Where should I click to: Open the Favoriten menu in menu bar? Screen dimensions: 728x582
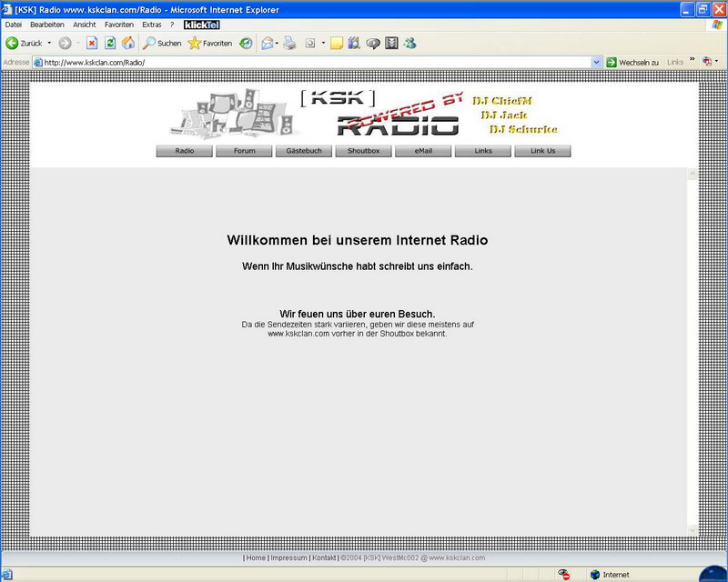point(118,25)
